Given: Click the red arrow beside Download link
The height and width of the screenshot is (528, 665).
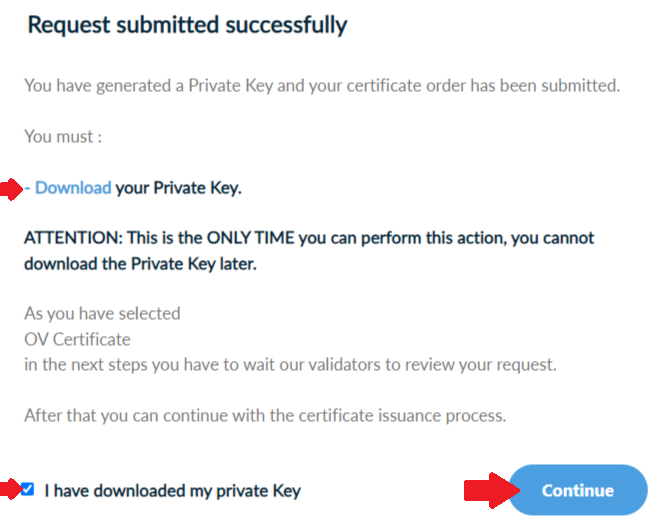Looking at the screenshot, I should (10, 188).
